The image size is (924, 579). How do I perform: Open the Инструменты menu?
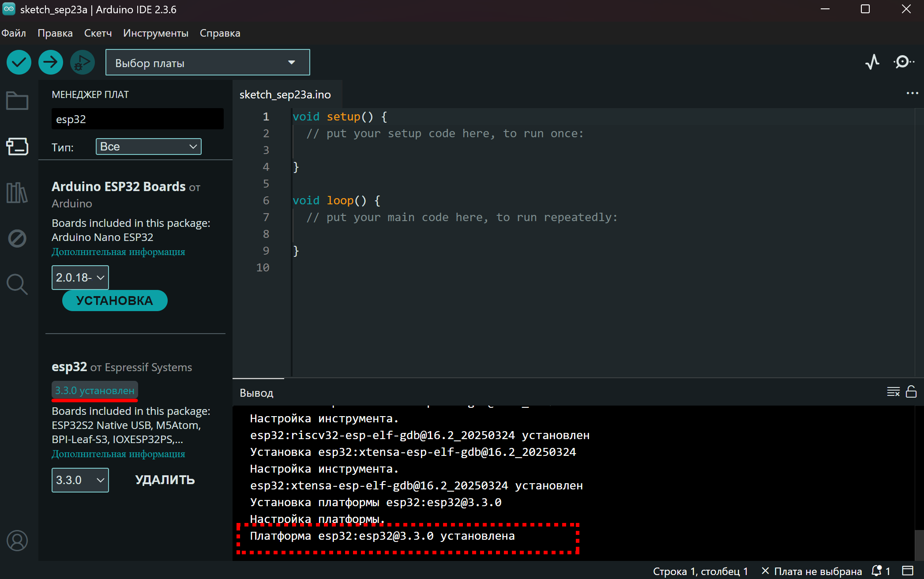[155, 33]
